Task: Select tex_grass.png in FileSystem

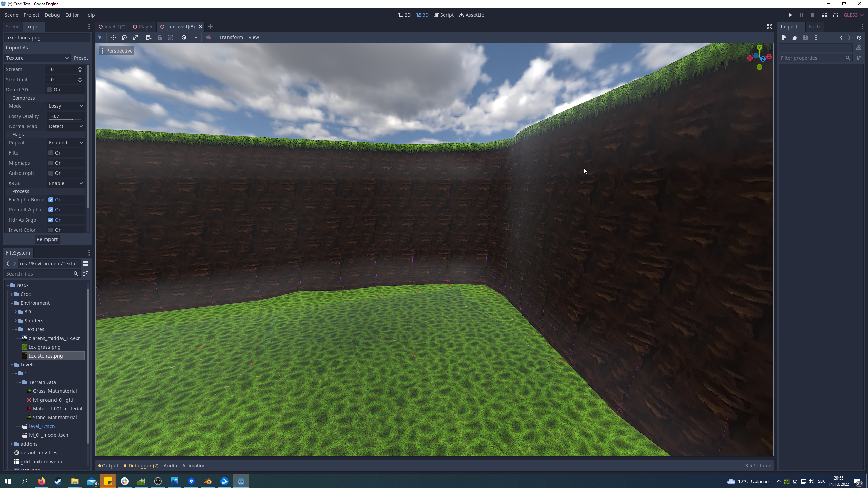Action: click(44, 347)
